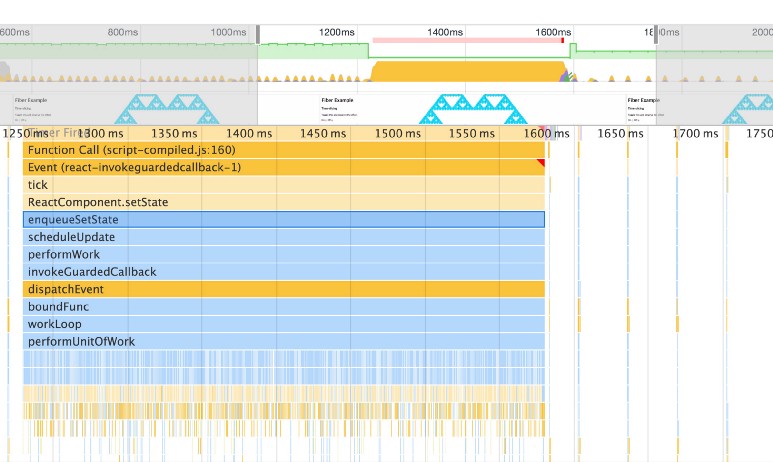The image size is (773, 462).
Task: Select the ReactComponent.setState entry
Action: 284,202
